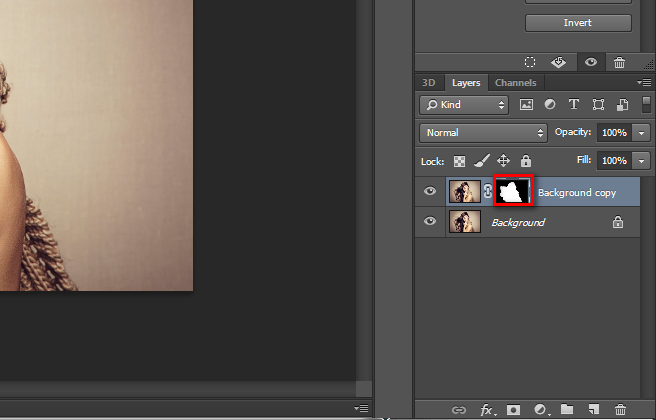The height and width of the screenshot is (420, 656).
Task: Click the Link layers icon
Action: click(x=459, y=410)
